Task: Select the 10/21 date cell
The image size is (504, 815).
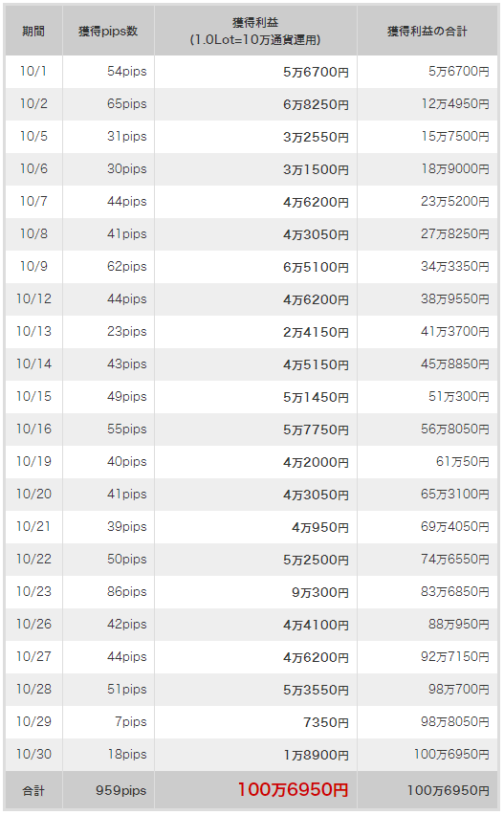Action: point(33,526)
